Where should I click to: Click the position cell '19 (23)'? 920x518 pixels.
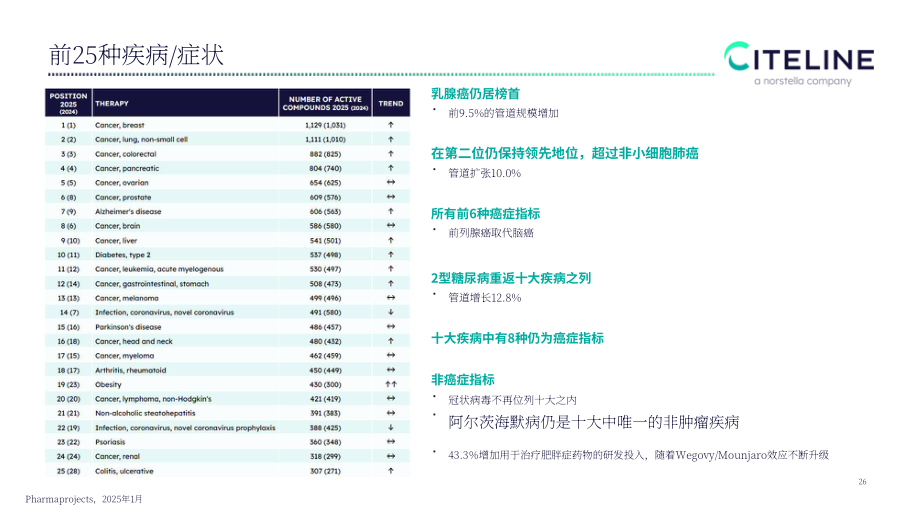click(x=69, y=384)
